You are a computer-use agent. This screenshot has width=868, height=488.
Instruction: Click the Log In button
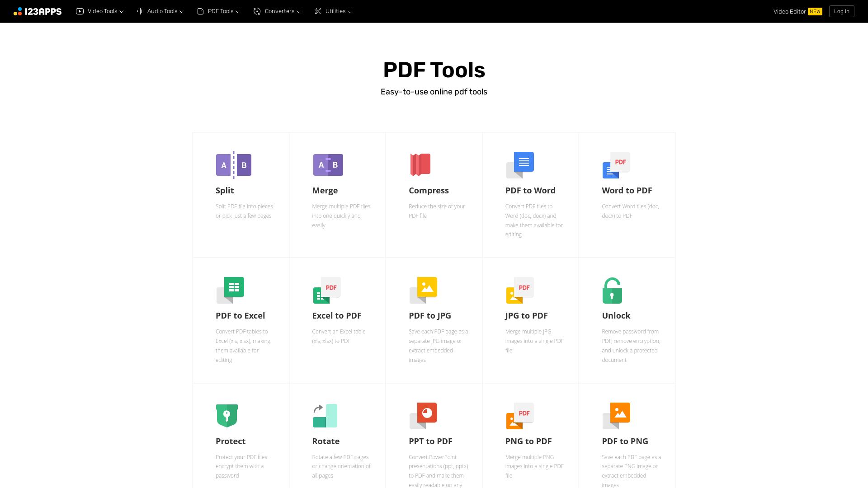(x=842, y=11)
